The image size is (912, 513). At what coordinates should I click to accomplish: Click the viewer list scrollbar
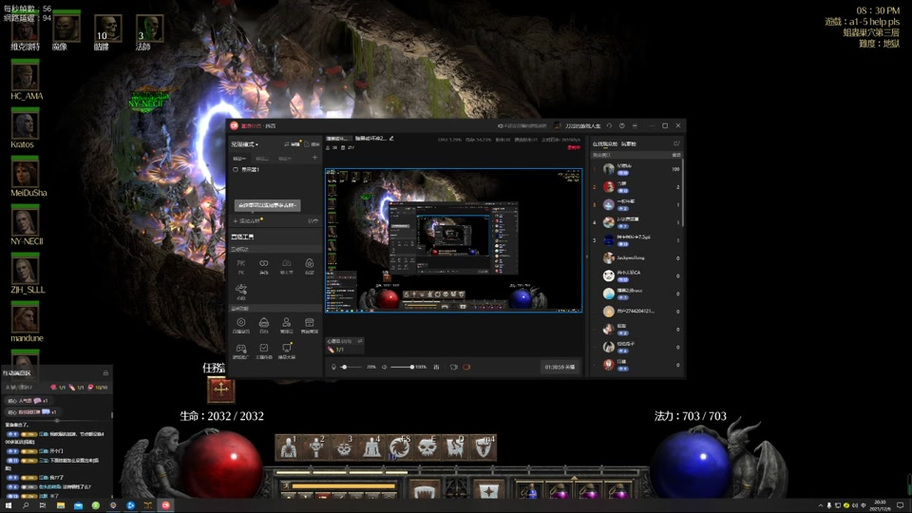[682, 195]
